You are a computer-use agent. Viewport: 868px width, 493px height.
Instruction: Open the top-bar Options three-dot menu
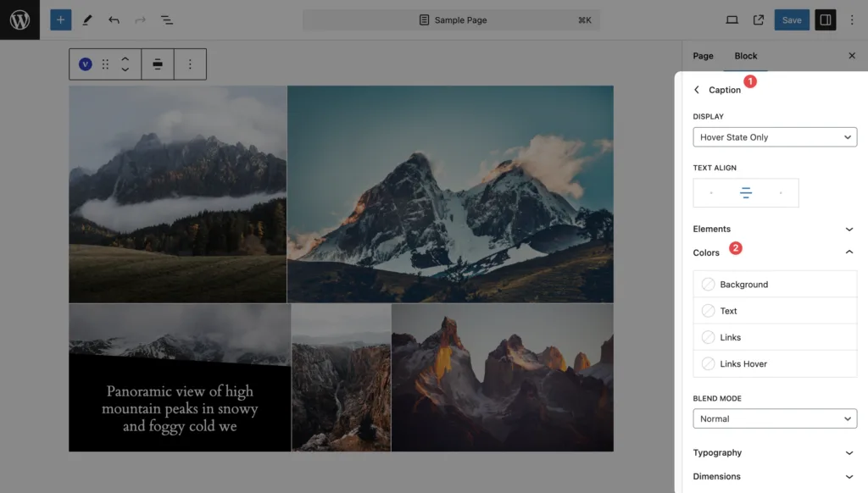coord(852,20)
